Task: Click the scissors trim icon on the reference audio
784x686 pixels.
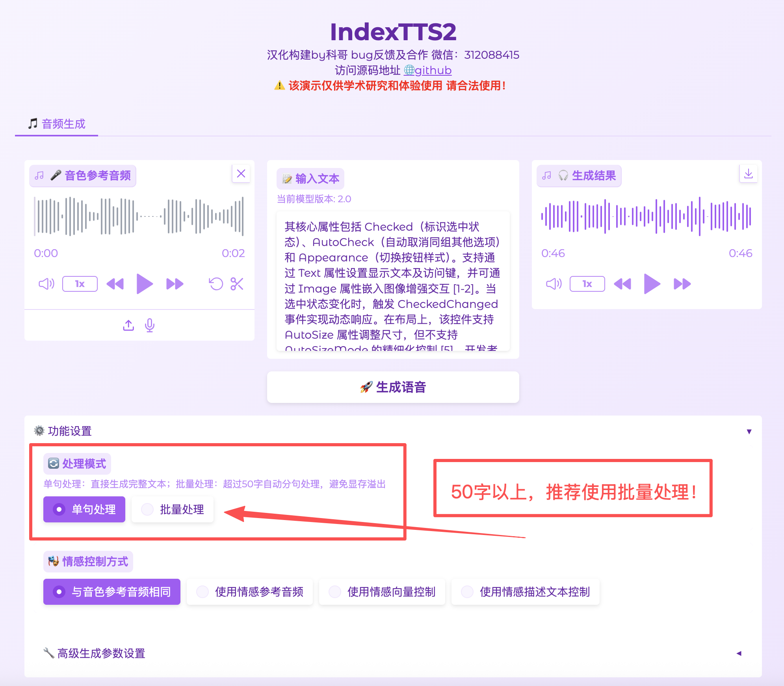Action: pos(237,284)
